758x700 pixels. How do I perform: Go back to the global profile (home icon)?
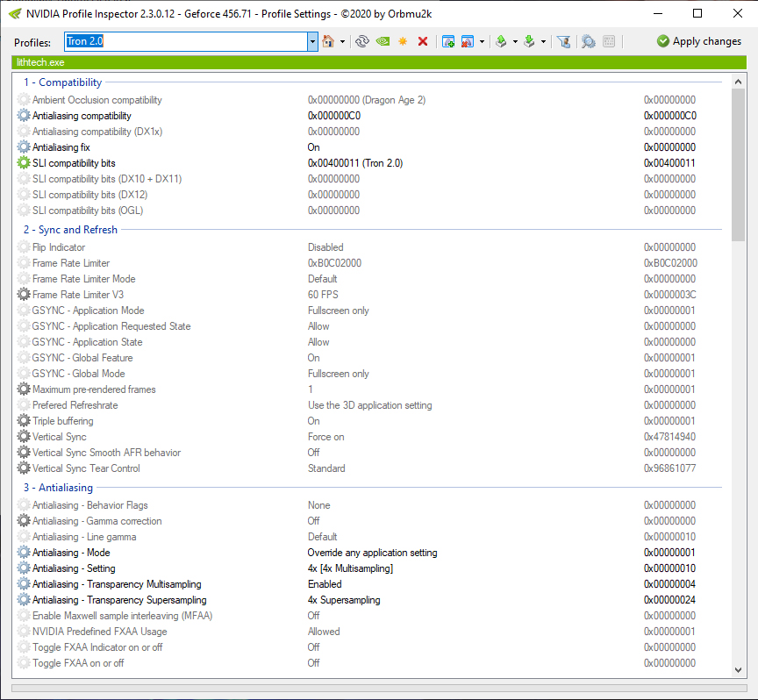coord(328,41)
